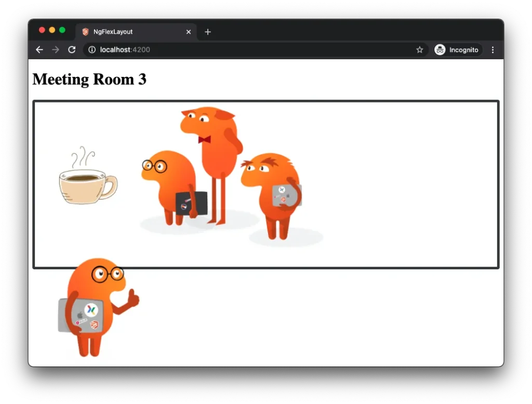
Task: Maximize window with the green button
Action: 62,30
